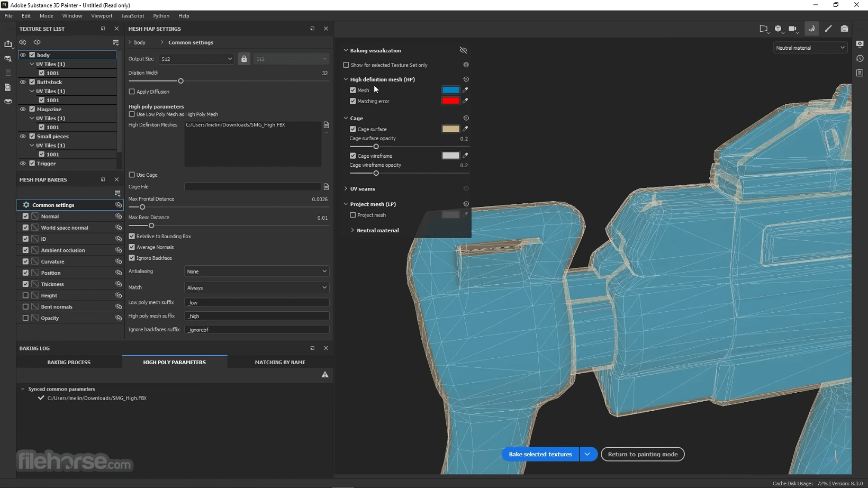
Task: Expand the Neutral material subsection
Action: pyautogui.click(x=352, y=230)
